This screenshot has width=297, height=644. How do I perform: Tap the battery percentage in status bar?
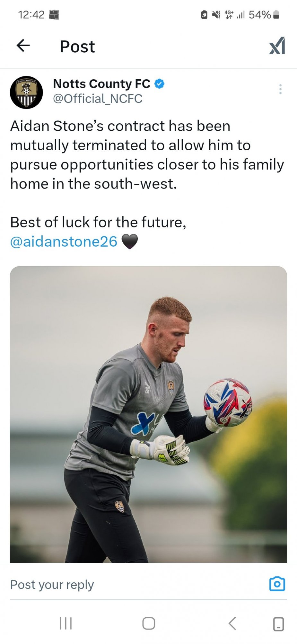tap(259, 14)
